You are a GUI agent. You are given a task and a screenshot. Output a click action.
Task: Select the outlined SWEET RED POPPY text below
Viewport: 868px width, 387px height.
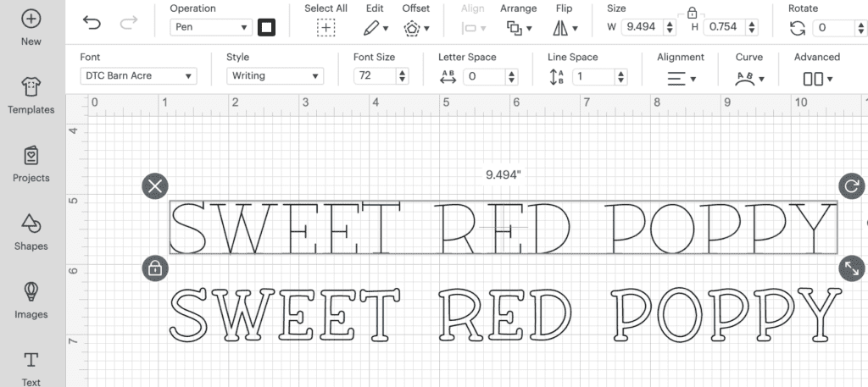pos(505,314)
